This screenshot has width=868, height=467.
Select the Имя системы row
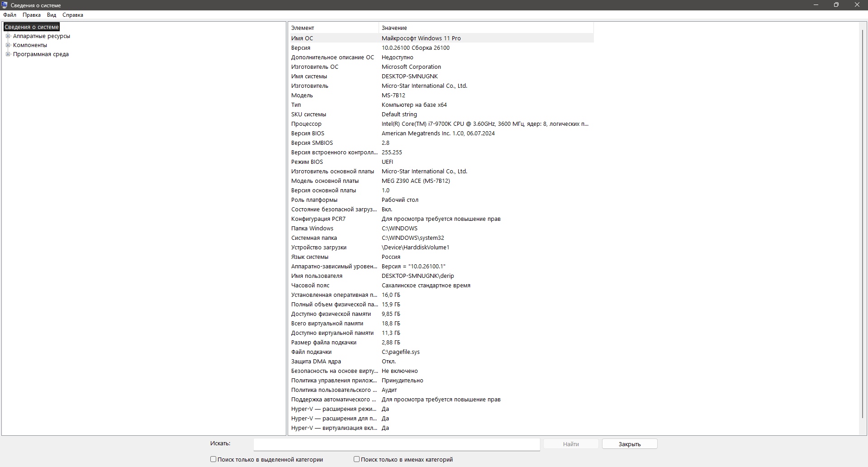pos(441,76)
